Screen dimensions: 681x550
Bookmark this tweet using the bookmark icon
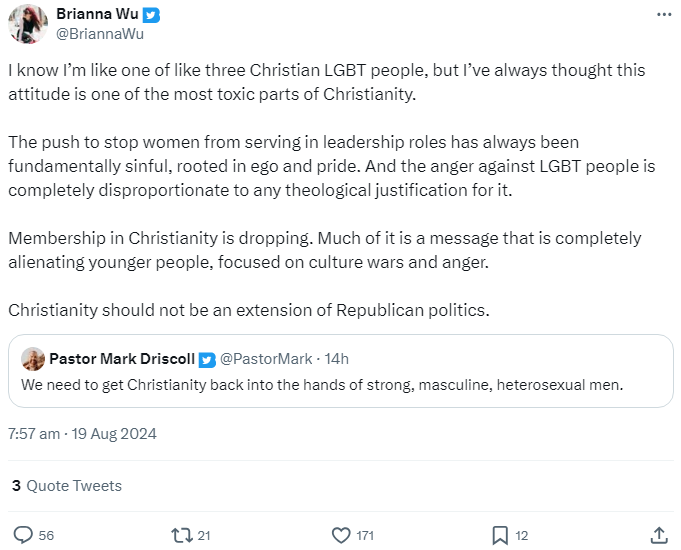tap(500, 535)
